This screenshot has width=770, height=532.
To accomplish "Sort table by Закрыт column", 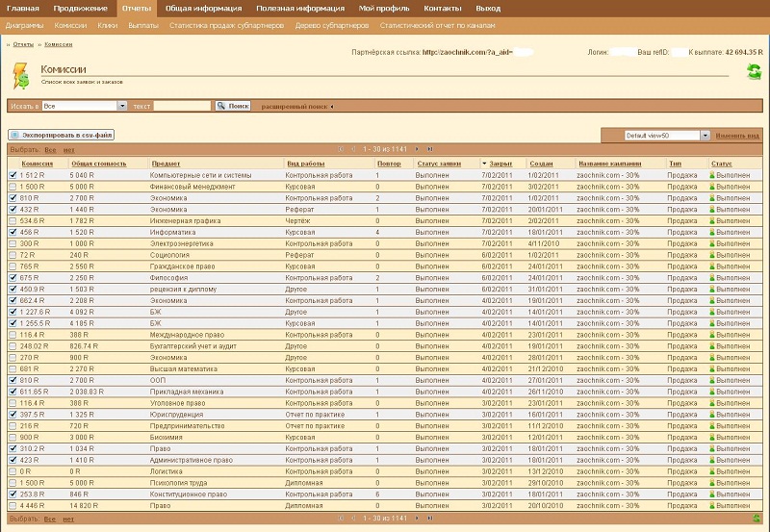I will (500, 164).
